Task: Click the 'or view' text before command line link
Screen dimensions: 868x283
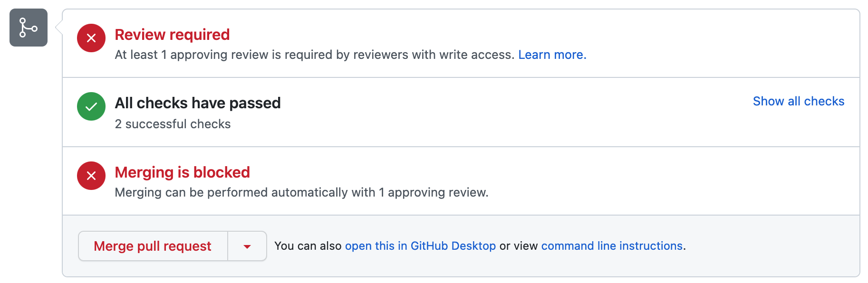Action: click(x=518, y=246)
